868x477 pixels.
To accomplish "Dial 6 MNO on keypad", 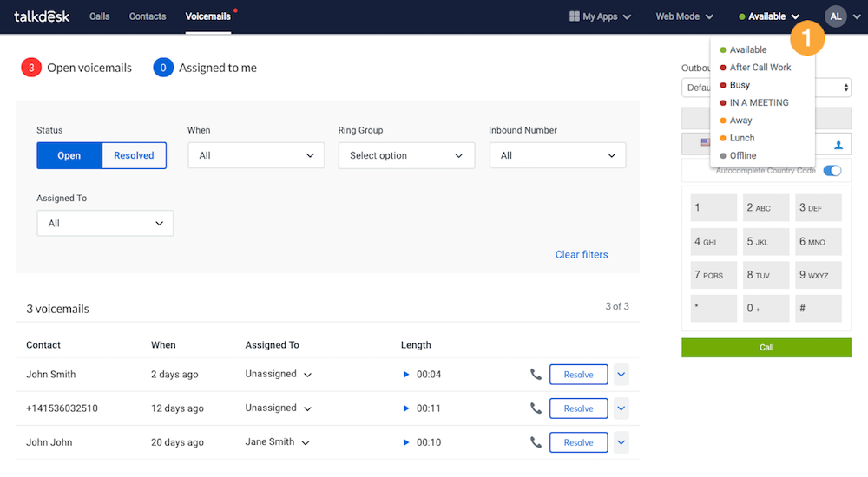I will pos(819,242).
